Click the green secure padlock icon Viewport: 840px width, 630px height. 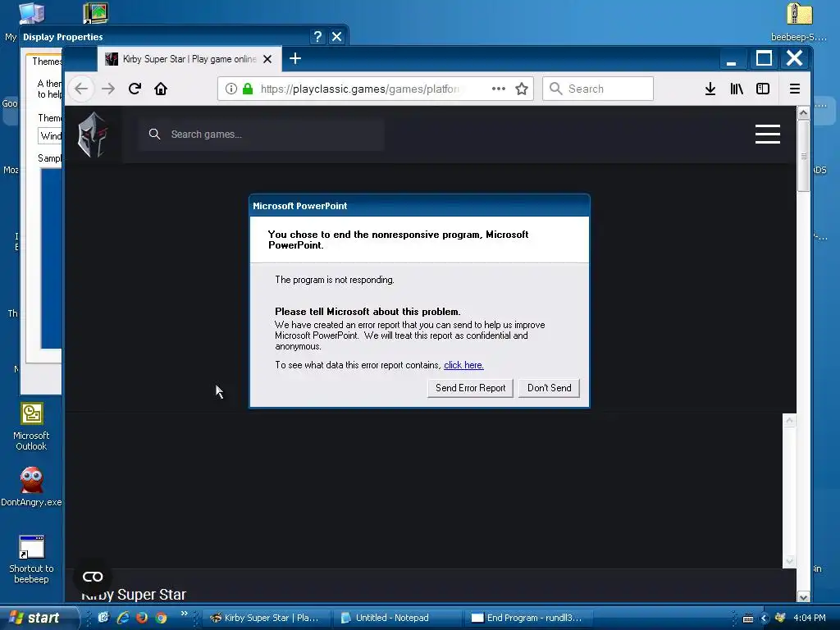coord(248,89)
